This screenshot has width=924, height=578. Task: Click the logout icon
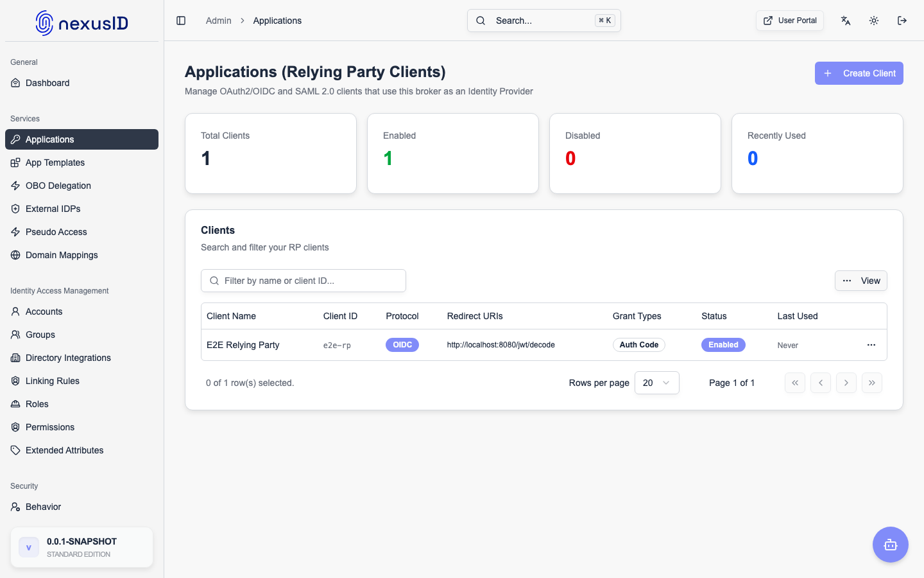(902, 21)
